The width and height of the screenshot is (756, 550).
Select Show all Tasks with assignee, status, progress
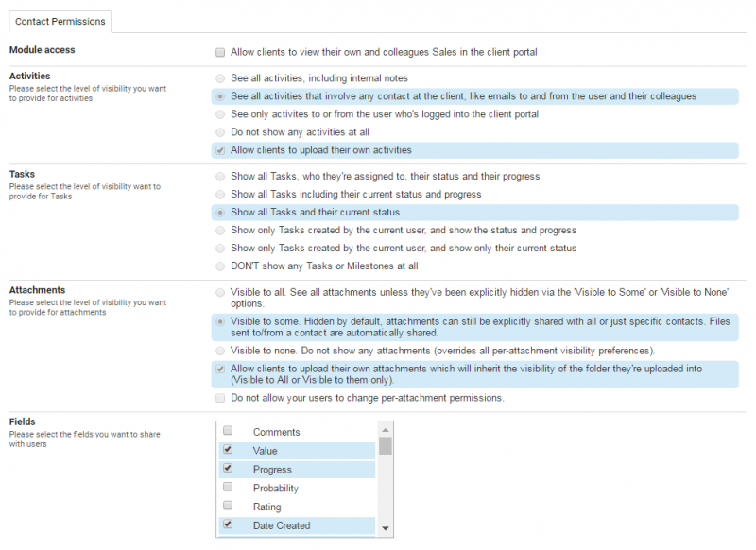coord(220,177)
